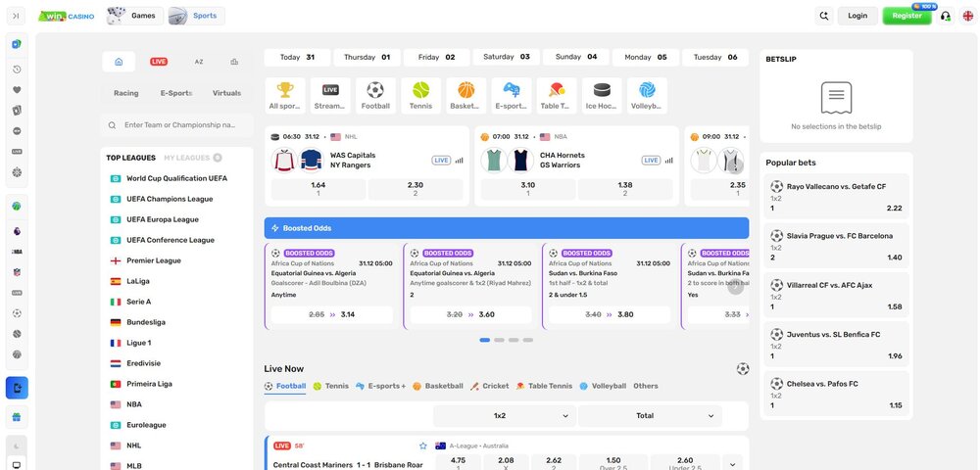Select the Virtuals tab
980x470 pixels.
pyautogui.click(x=226, y=93)
